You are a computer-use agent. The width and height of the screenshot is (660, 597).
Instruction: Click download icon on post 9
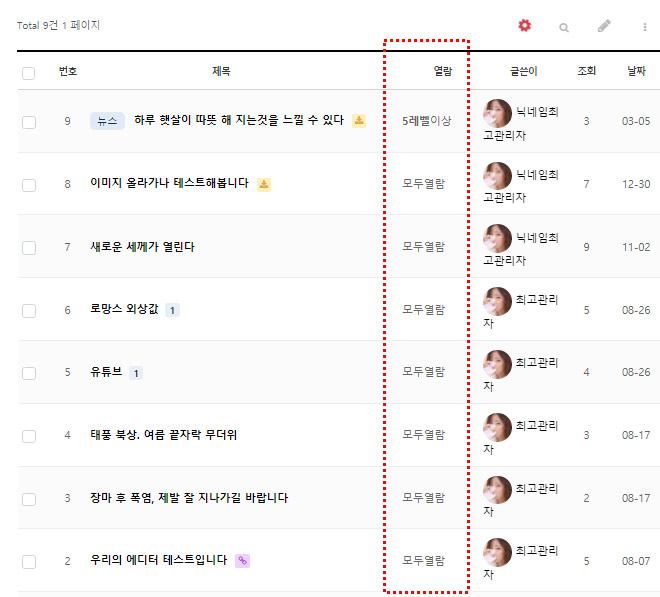coord(359,121)
